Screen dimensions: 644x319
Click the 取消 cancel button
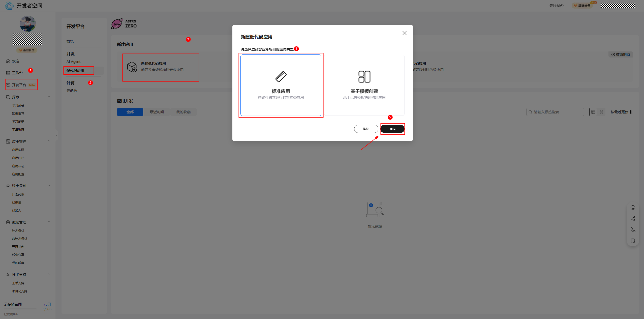pyautogui.click(x=366, y=129)
